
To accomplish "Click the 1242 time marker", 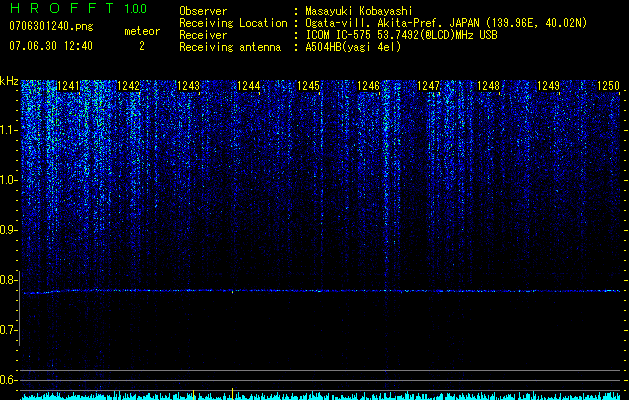I will [128, 86].
